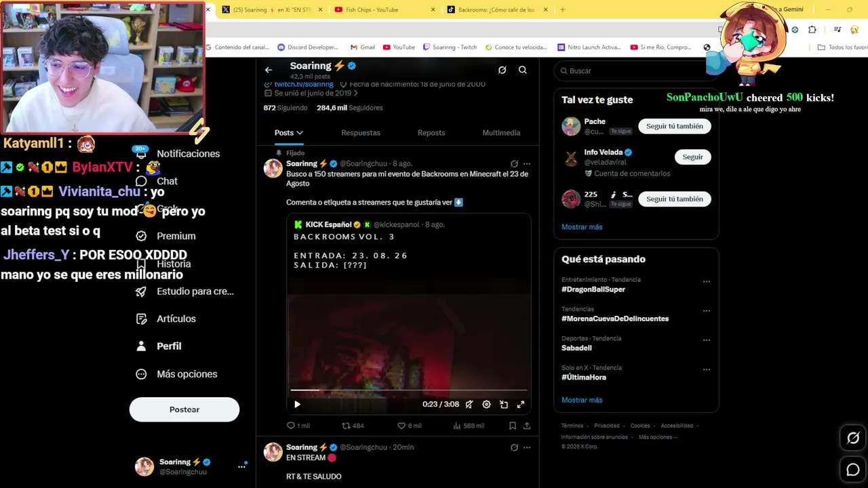The width and height of the screenshot is (868, 488).
Task: Open options for the #ÚltimaHora trend
Action: (707, 369)
